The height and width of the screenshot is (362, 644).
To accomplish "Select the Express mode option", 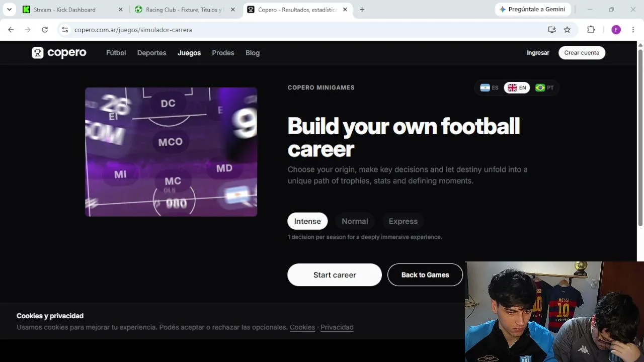I will coord(403,221).
